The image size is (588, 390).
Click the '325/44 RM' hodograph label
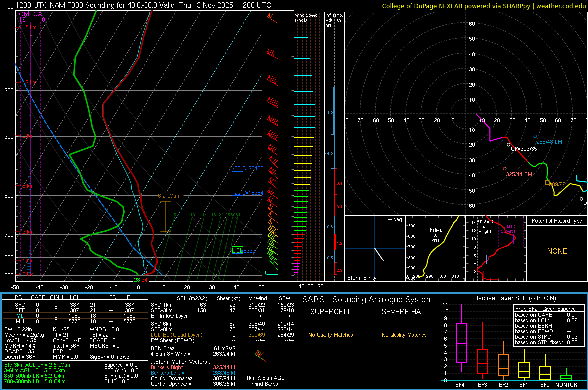(x=519, y=174)
